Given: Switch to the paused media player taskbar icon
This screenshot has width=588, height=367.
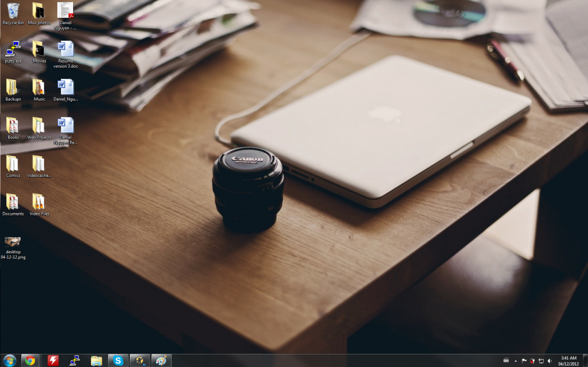Looking at the screenshot, I should (140, 361).
